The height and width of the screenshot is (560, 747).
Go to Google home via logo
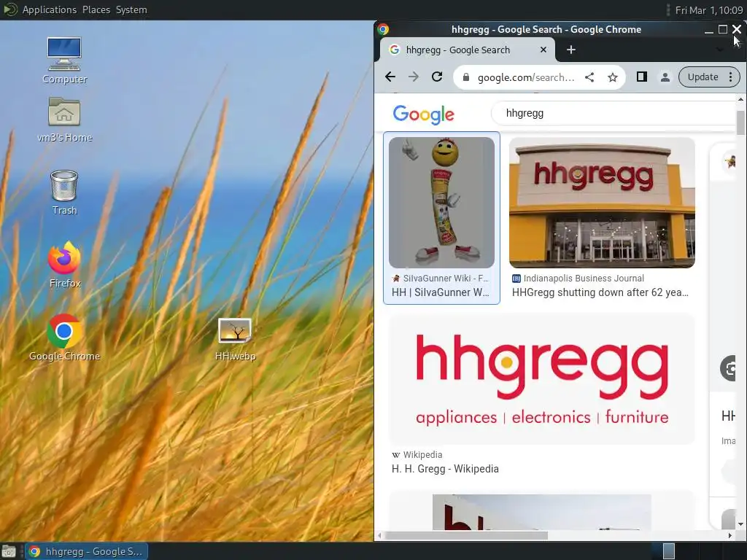pos(424,114)
